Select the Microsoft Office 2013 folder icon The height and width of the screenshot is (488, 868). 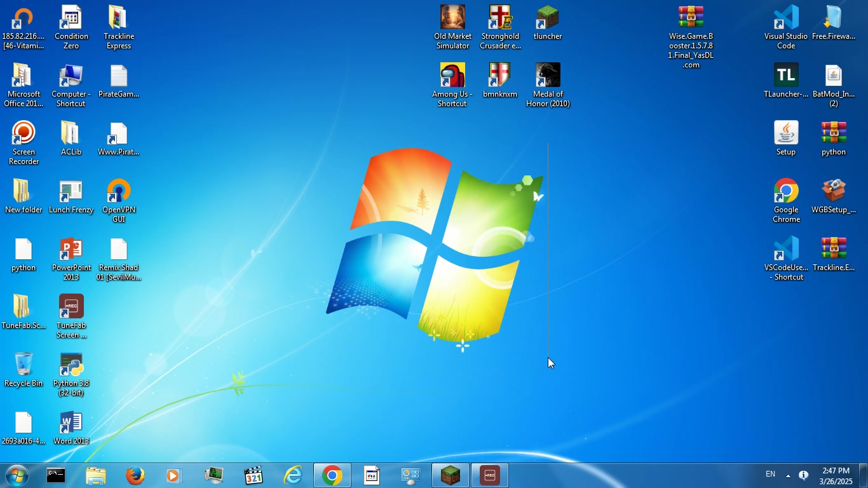(24, 86)
